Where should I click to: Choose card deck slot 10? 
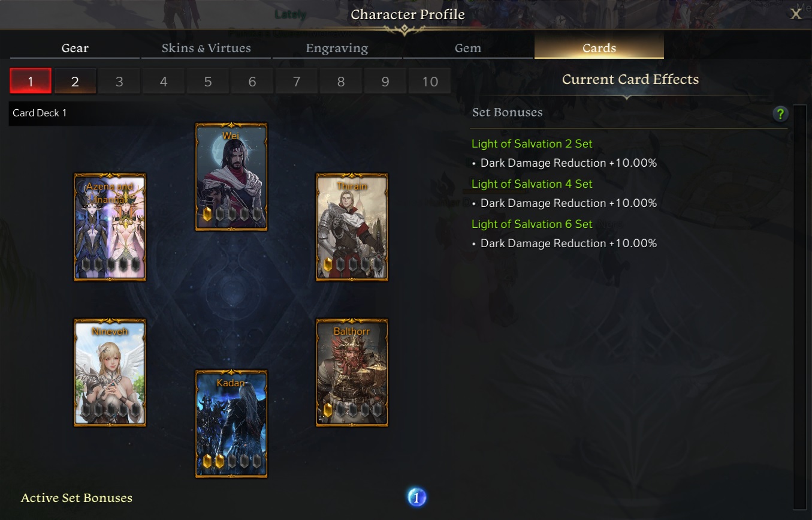(430, 82)
